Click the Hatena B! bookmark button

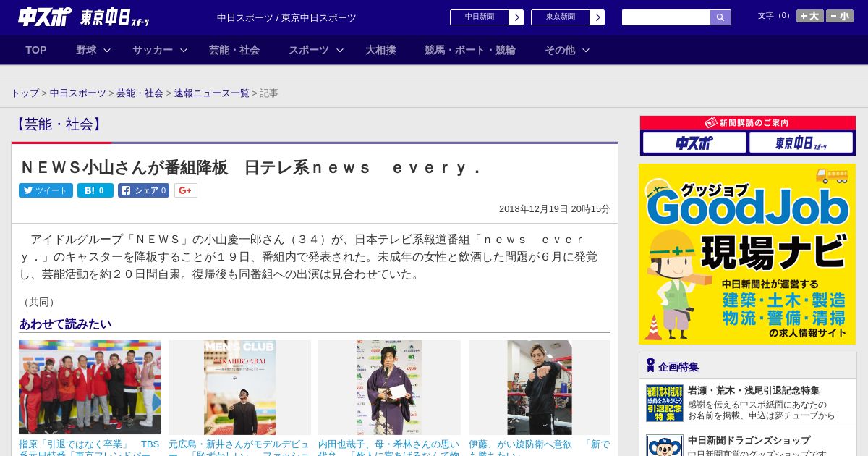click(x=95, y=190)
